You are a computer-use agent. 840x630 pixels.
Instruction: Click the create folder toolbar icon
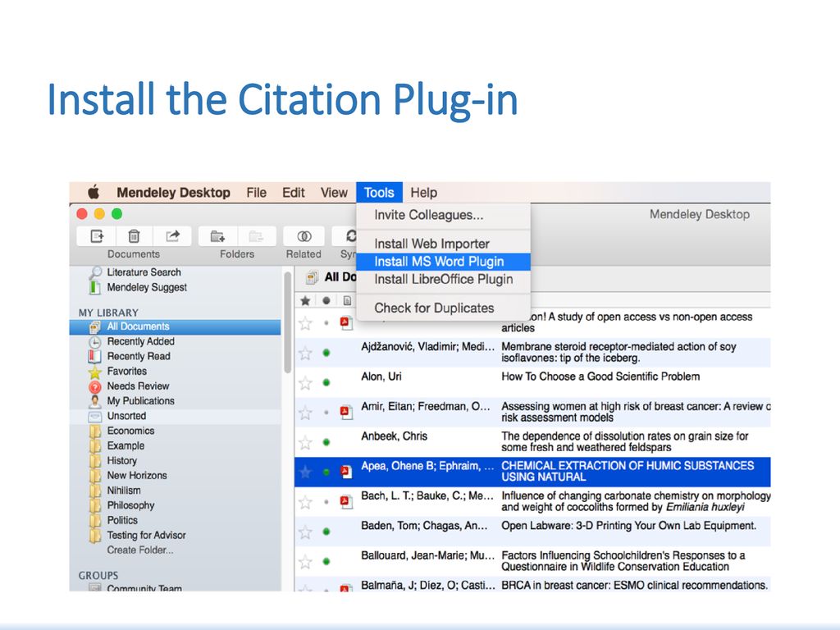point(217,235)
